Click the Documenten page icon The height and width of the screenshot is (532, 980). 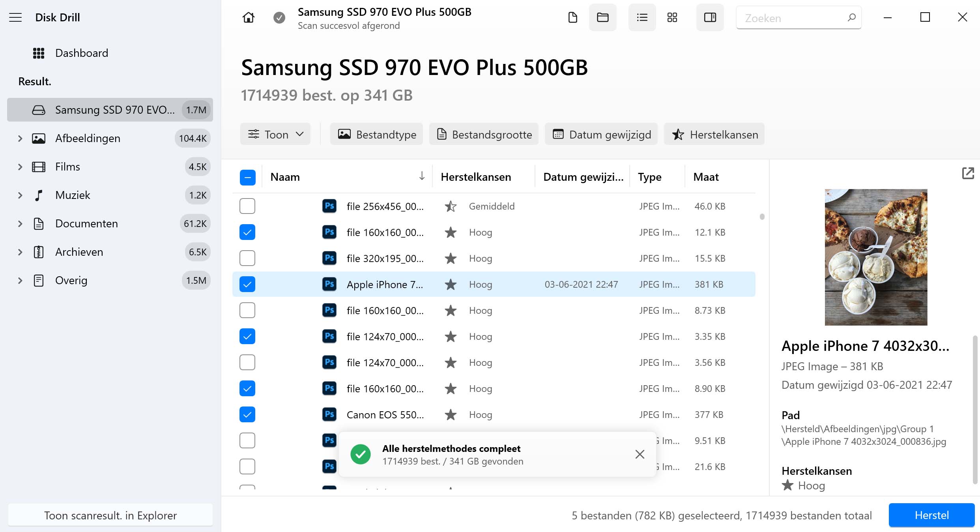click(38, 224)
